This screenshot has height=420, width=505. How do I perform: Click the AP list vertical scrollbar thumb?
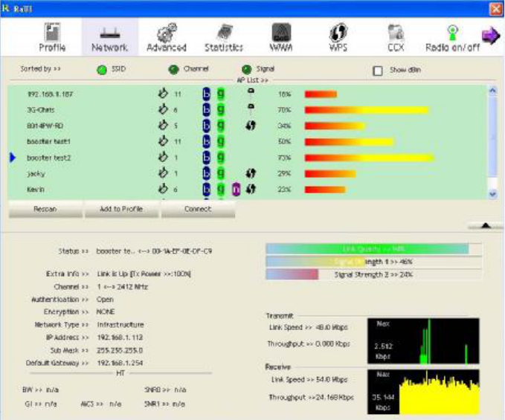coord(493,137)
